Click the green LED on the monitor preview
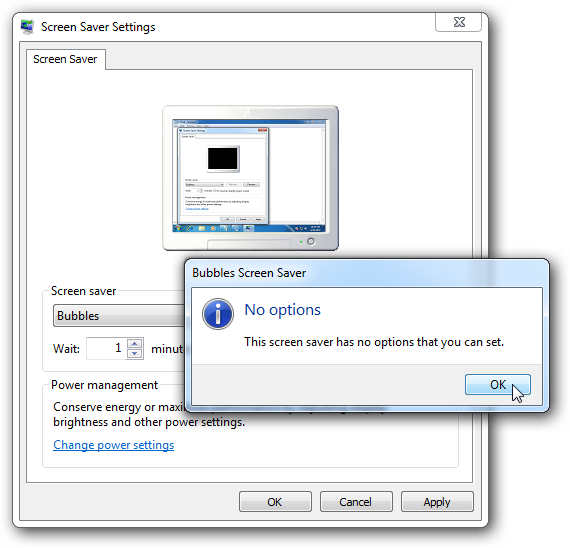The width and height of the screenshot is (570, 548). [301, 242]
